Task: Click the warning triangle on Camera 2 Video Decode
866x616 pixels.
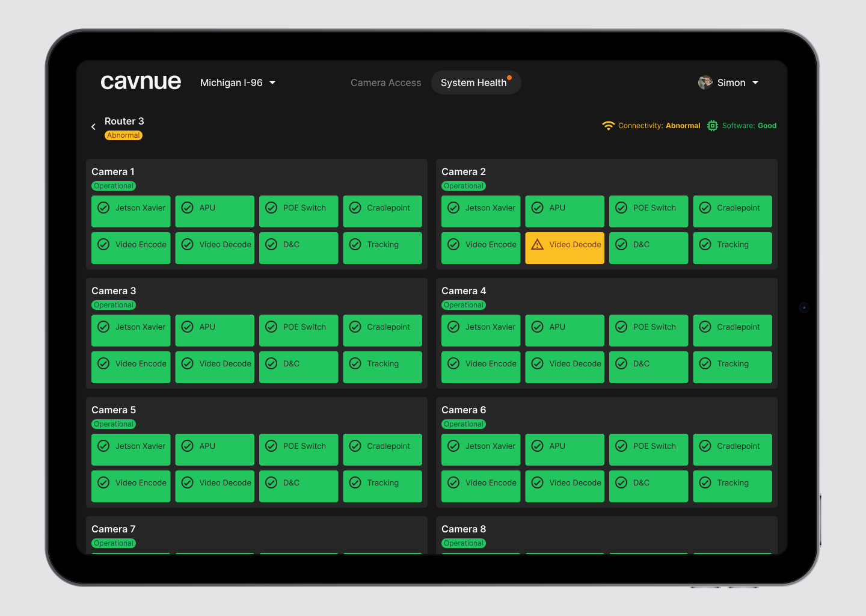Action: click(537, 244)
